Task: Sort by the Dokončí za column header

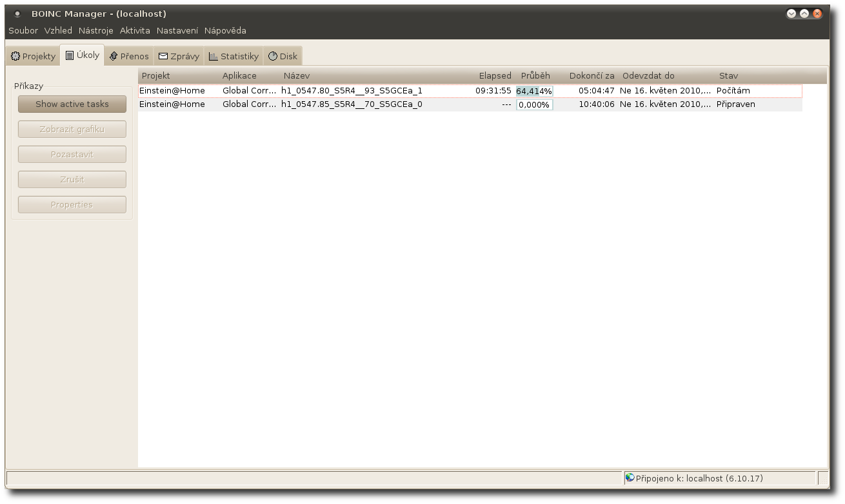Action: pyautogui.click(x=586, y=76)
